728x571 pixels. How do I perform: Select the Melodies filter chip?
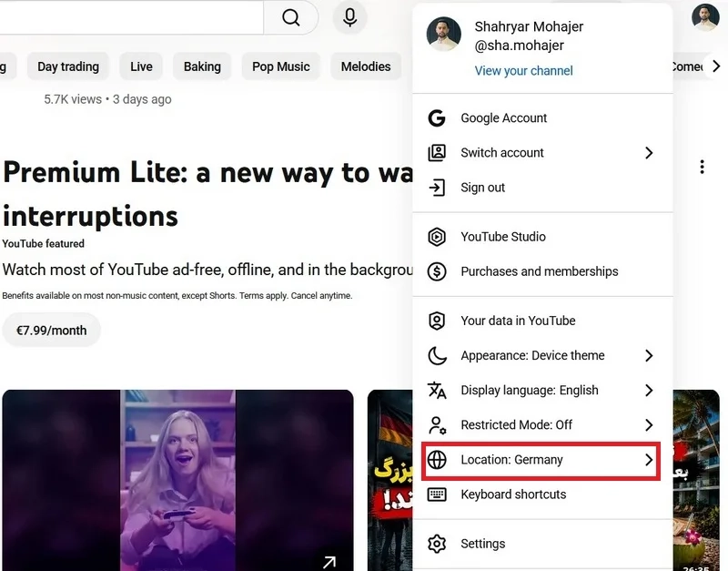(366, 66)
